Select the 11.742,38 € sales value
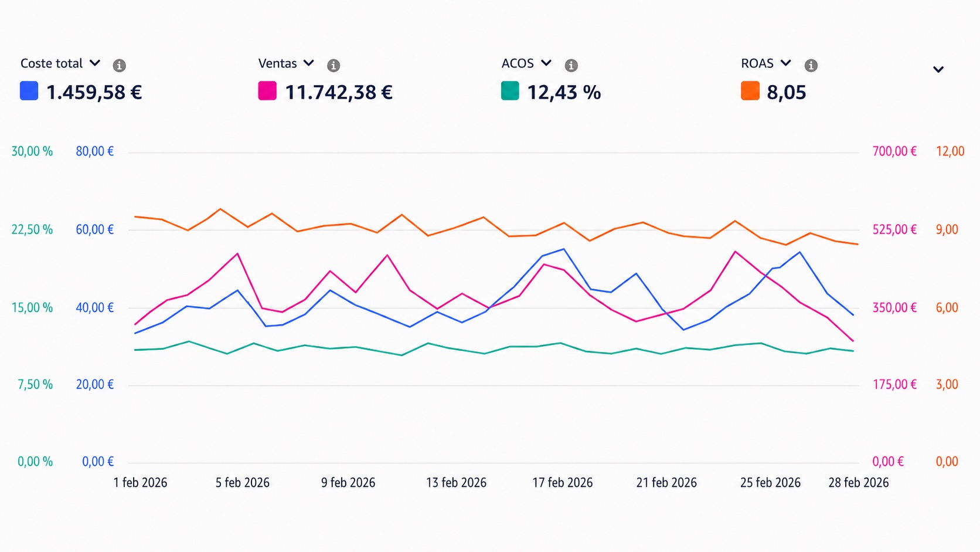 pyautogui.click(x=339, y=92)
